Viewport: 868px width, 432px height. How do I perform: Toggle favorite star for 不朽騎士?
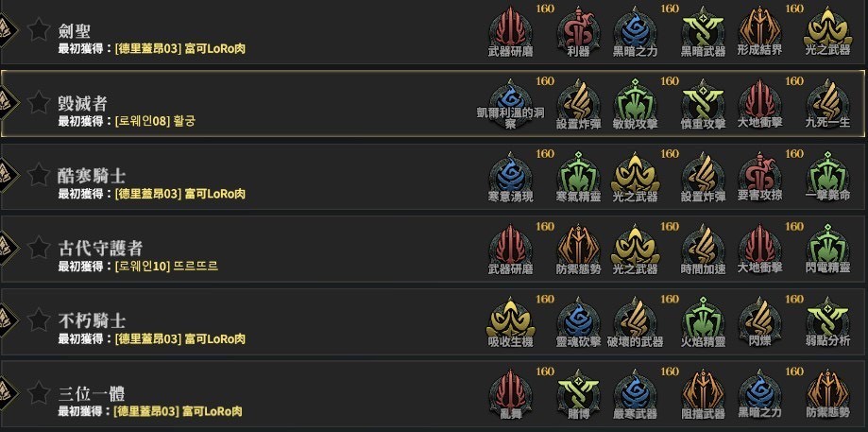point(39,320)
